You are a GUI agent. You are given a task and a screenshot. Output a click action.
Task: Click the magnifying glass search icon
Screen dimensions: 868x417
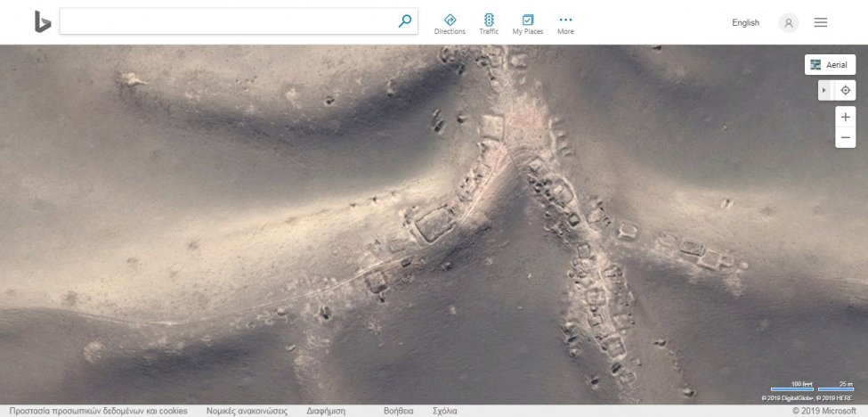405,21
